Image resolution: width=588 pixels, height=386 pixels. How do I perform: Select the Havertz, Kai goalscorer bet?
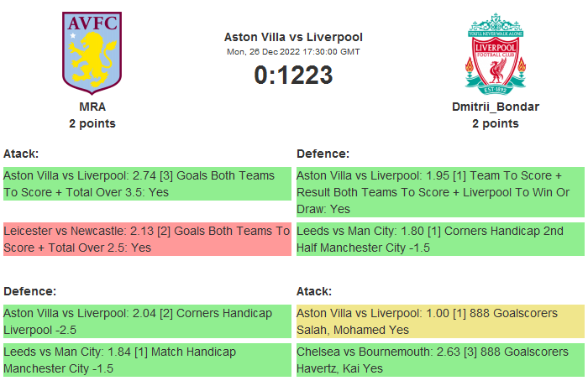pos(439,360)
